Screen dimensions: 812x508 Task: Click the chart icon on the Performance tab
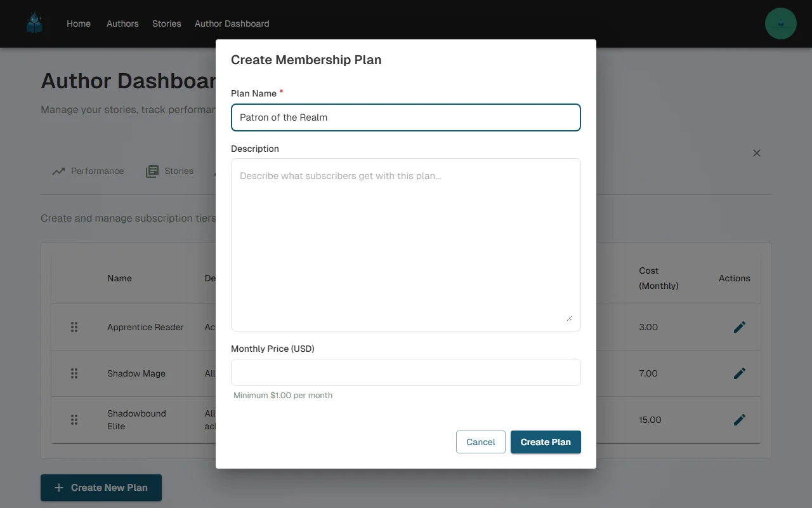(58, 171)
